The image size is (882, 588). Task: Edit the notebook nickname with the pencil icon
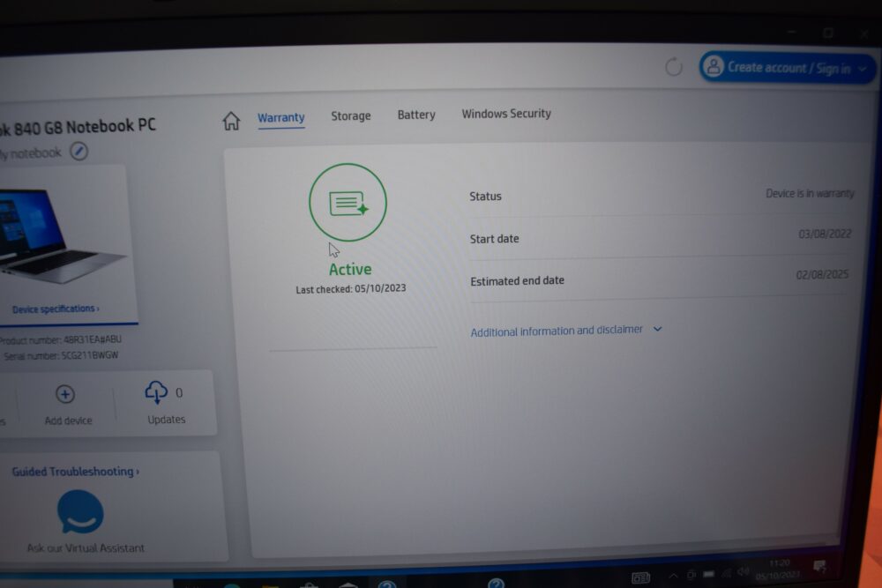pyautogui.click(x=78, y=152)
